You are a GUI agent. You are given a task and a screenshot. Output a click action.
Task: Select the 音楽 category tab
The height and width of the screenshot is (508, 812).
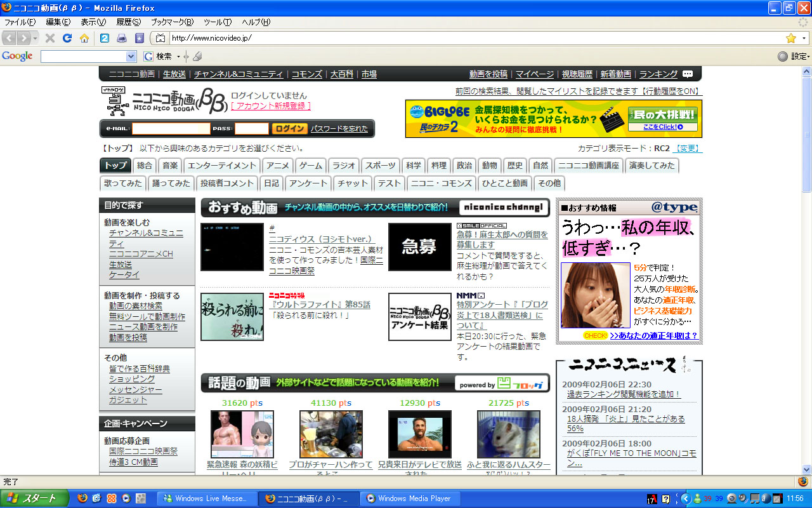click(170, 166)
